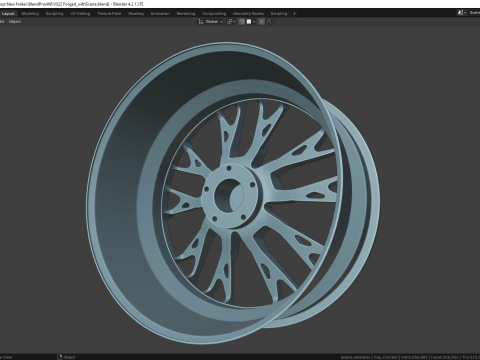
Task: Open the Texture Paint workspace tab
Action: coord(109,14)
